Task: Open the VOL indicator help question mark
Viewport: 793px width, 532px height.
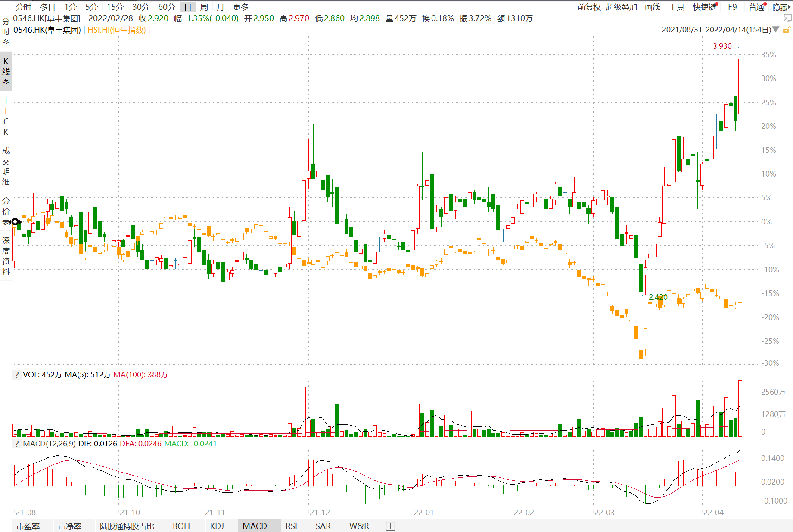Action: [17, 375]
